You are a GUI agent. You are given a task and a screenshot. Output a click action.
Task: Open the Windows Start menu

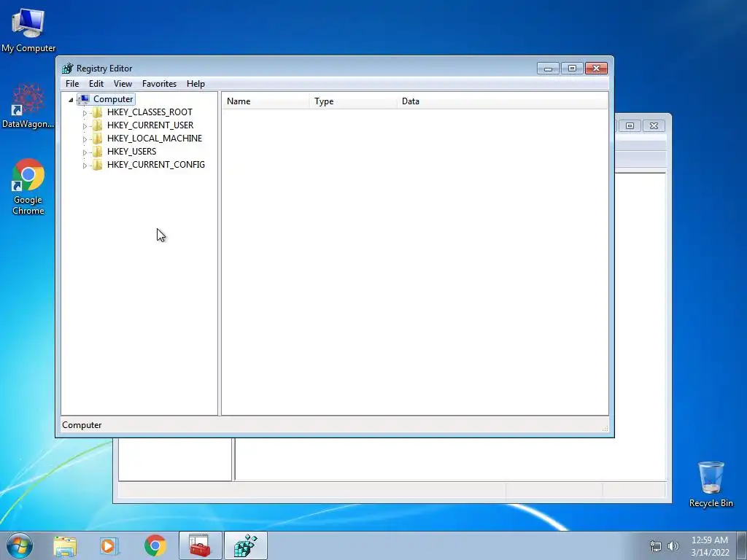coord(20,545)
